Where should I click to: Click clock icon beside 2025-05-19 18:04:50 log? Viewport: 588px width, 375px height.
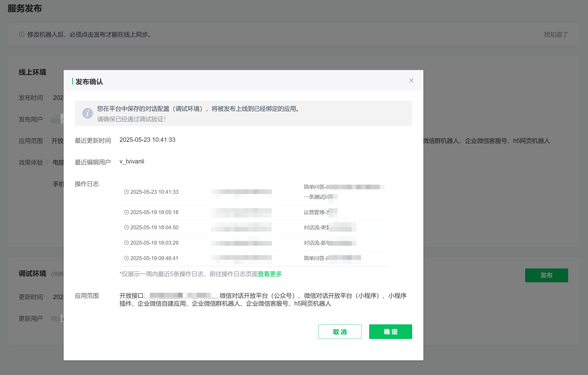click(126, 227)
